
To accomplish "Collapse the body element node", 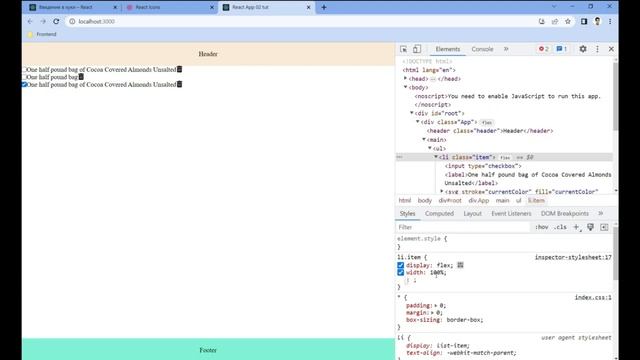I will [x=405, y=87].
